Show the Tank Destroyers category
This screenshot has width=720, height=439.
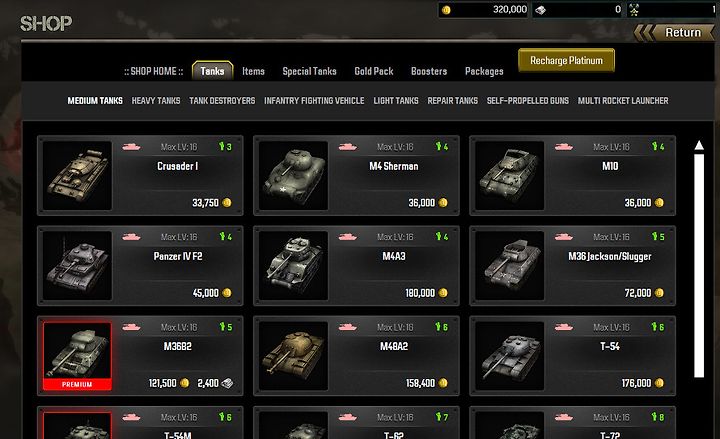[x=222, y=101]
